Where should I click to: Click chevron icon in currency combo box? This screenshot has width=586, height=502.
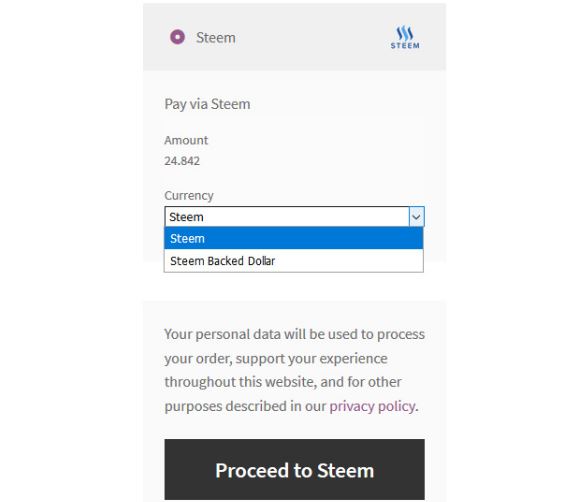click(x=416, y=217)
